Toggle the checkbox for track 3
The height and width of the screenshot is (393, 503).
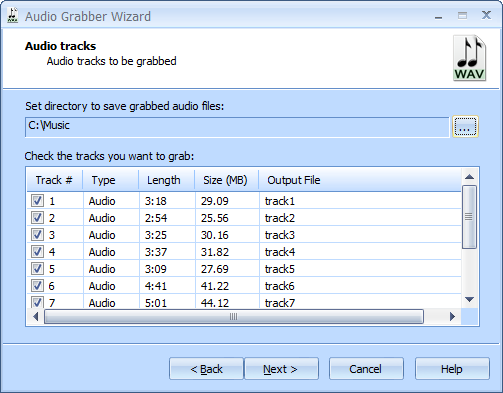tap(37, 235)
